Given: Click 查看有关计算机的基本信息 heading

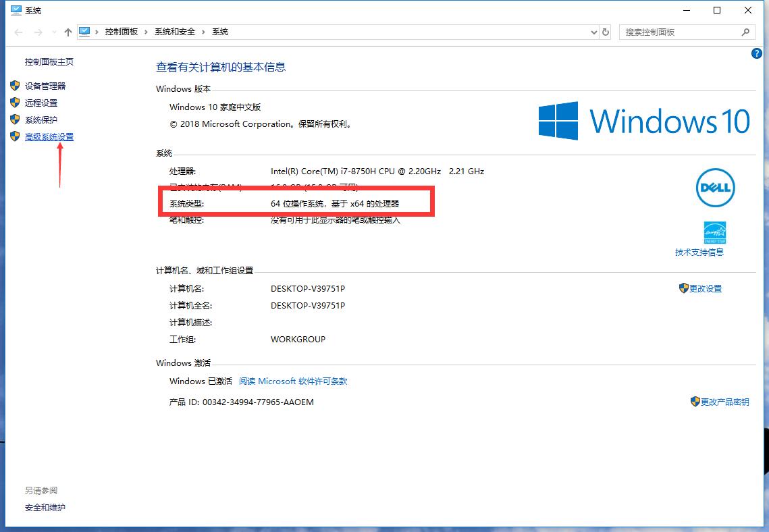Looking at the screenshot, I should point(221,67).
